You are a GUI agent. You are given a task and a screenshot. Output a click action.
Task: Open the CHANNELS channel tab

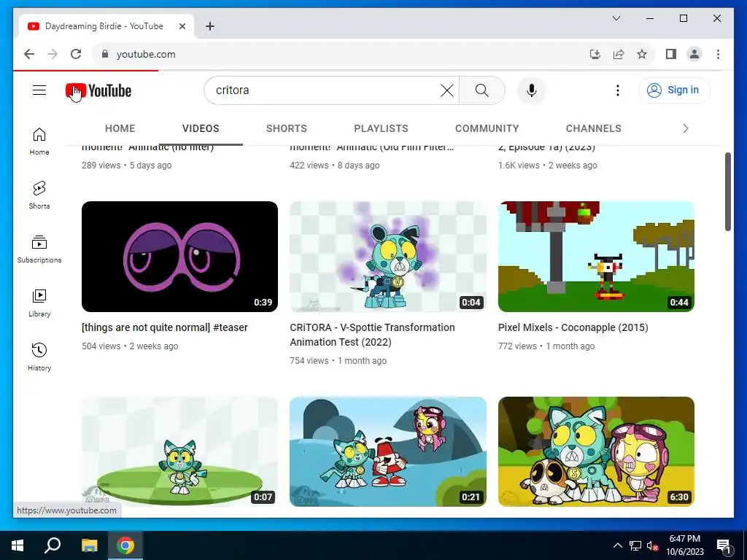(594, 128)
